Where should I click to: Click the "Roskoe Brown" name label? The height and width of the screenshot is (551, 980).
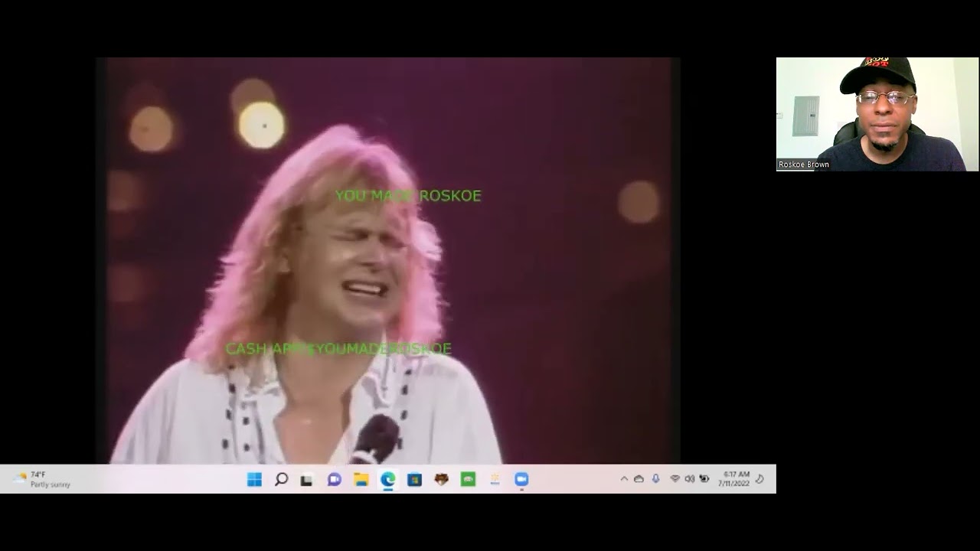pyautogui.click(x=804, y=165)
